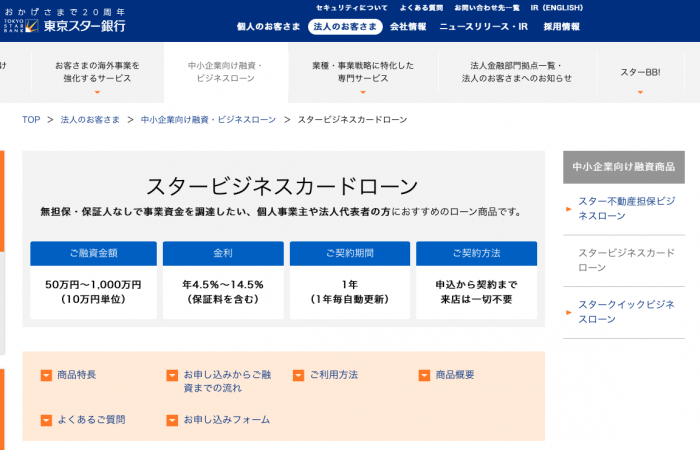Click the orange arrow icon beside 商品概要
Viewport: 700px width, 450px height.
coord(424,375)
